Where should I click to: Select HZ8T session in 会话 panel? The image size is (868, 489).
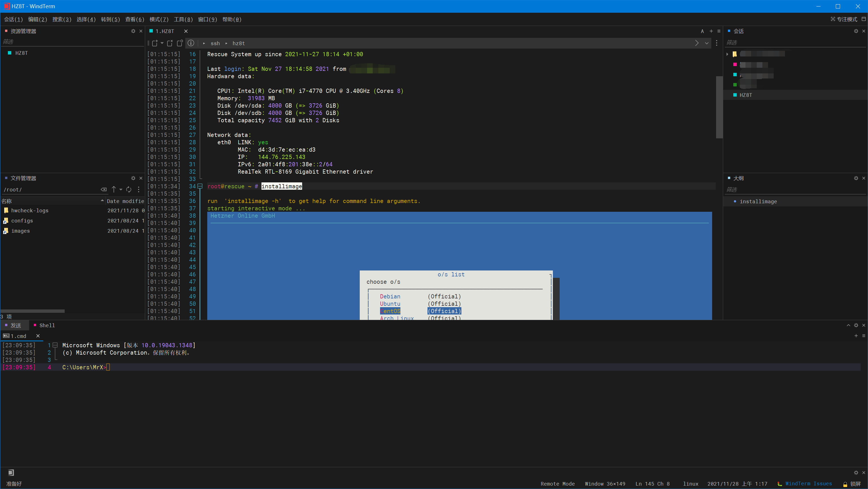(745, 95)
